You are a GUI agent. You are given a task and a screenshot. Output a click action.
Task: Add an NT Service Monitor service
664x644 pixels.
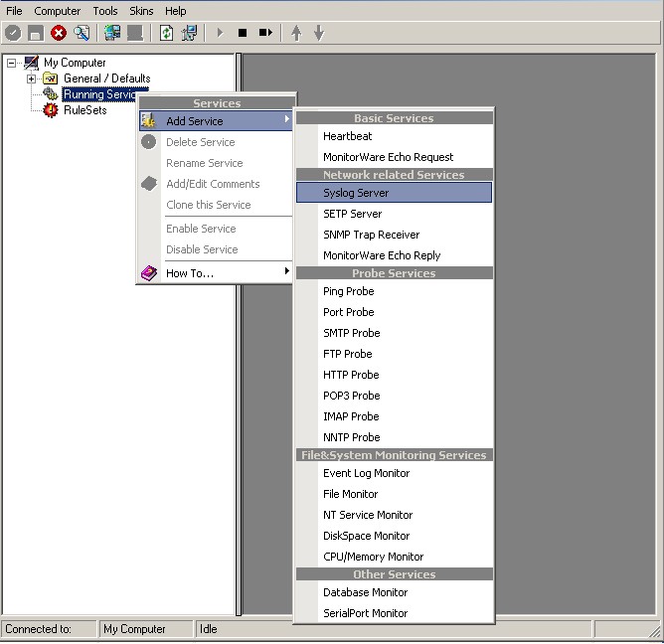pos(395,515)
